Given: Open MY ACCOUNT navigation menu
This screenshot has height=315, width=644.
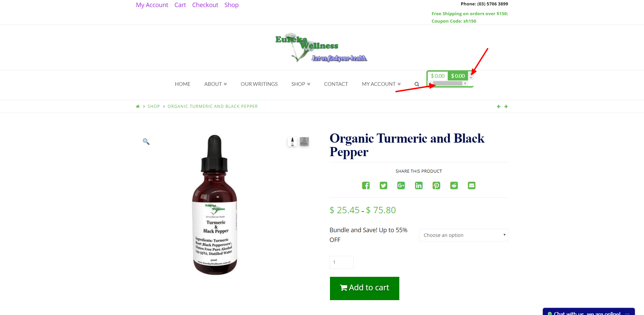Looking at the screenshot, I should point(381,84).
